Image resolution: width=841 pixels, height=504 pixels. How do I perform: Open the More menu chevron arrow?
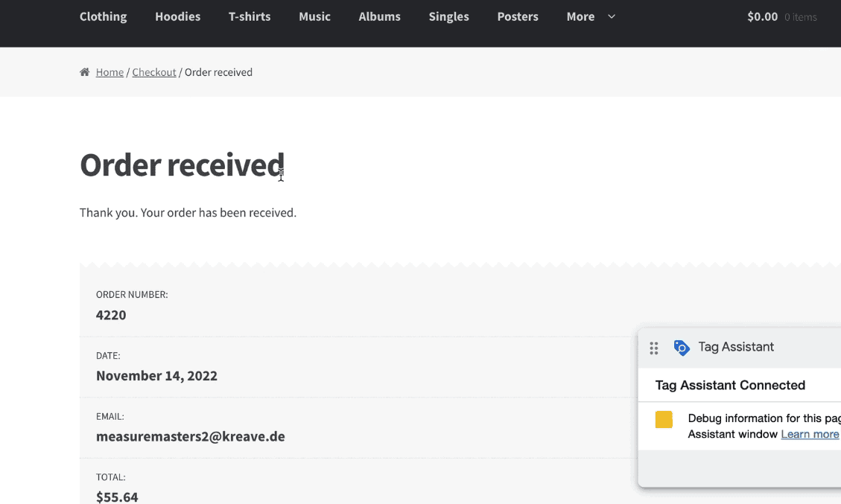(x=611, y=16)
